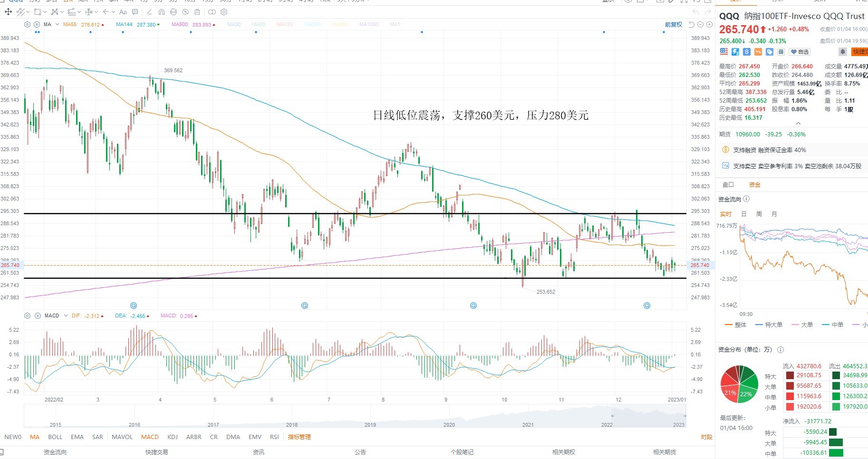Click the price alert bell icon
This screenshot has width=868, height=459.
843,51
